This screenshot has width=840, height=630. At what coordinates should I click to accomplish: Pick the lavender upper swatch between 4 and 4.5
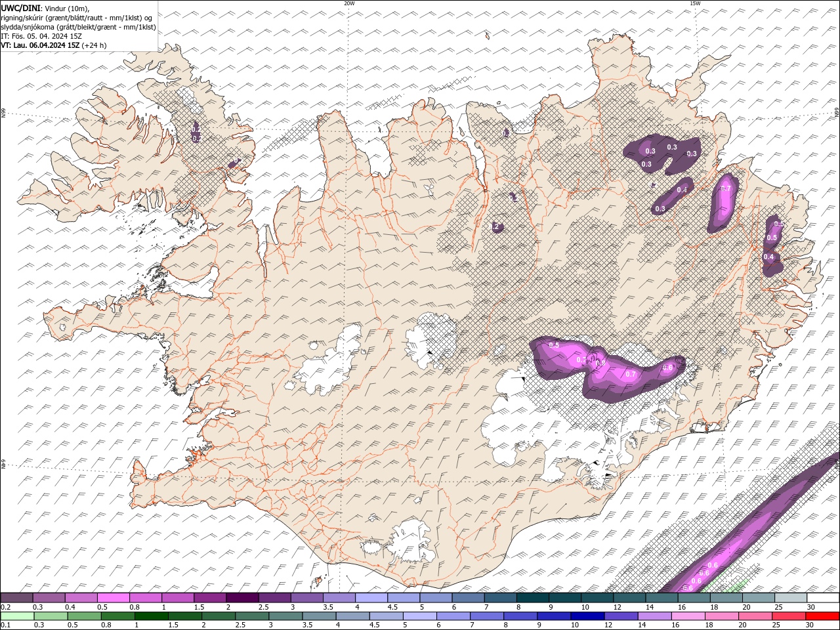click(371, 598)
